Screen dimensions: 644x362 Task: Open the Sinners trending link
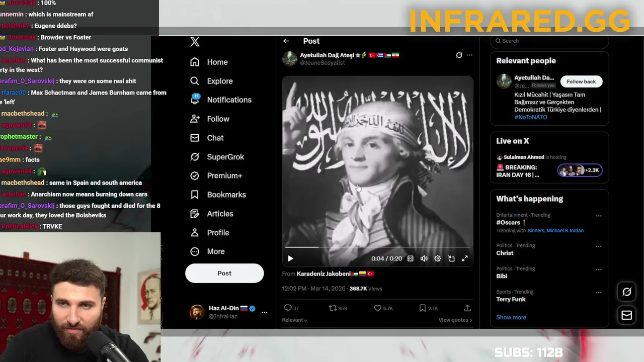536,231
